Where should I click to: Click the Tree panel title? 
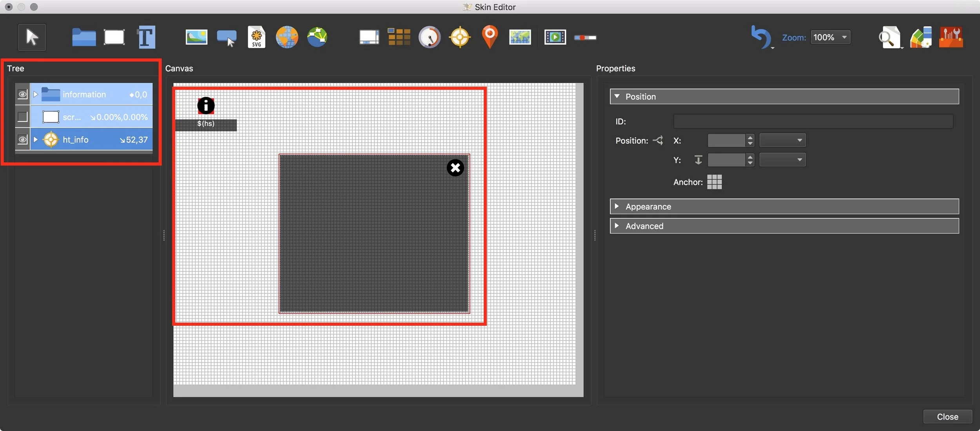(16, 68)
